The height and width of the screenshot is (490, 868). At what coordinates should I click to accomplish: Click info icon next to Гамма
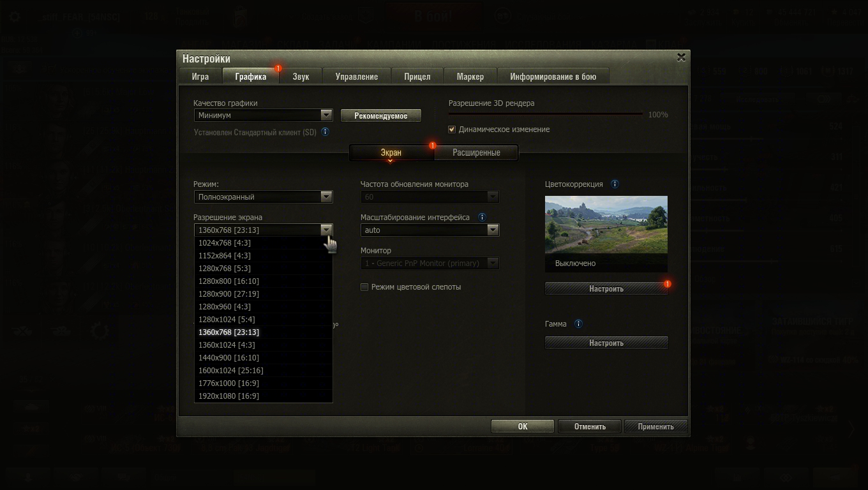point(578,324)
